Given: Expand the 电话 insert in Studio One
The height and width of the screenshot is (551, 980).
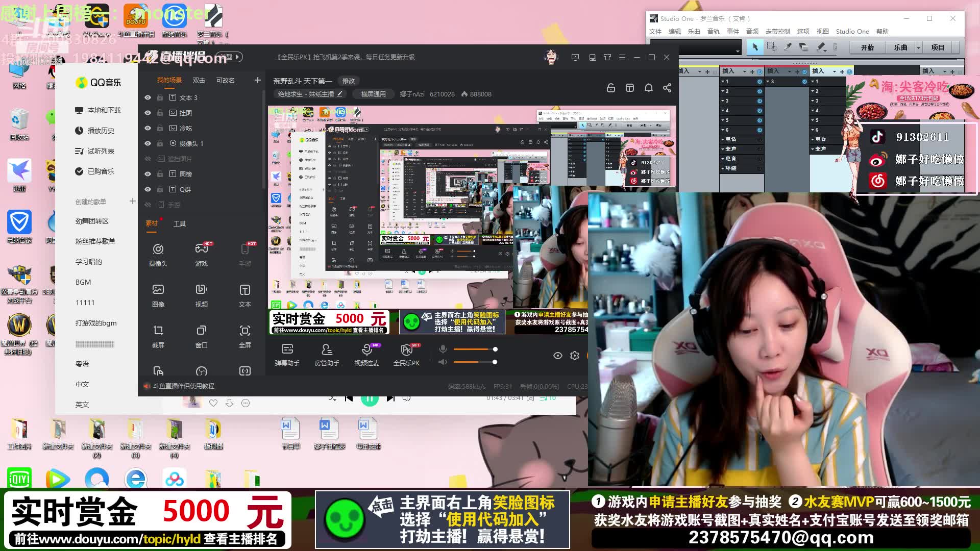Looking at the screenshot, I should (x=723, y=139).
